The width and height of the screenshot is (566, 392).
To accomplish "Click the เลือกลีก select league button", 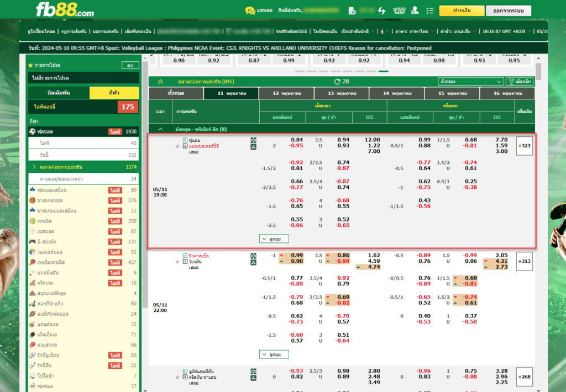I will click(x=520, y=82).
